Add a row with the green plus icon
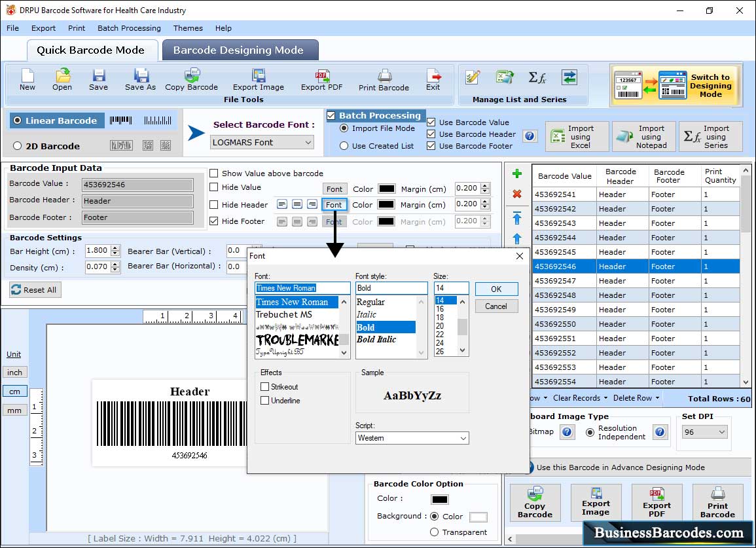 [x=517, y=174]
